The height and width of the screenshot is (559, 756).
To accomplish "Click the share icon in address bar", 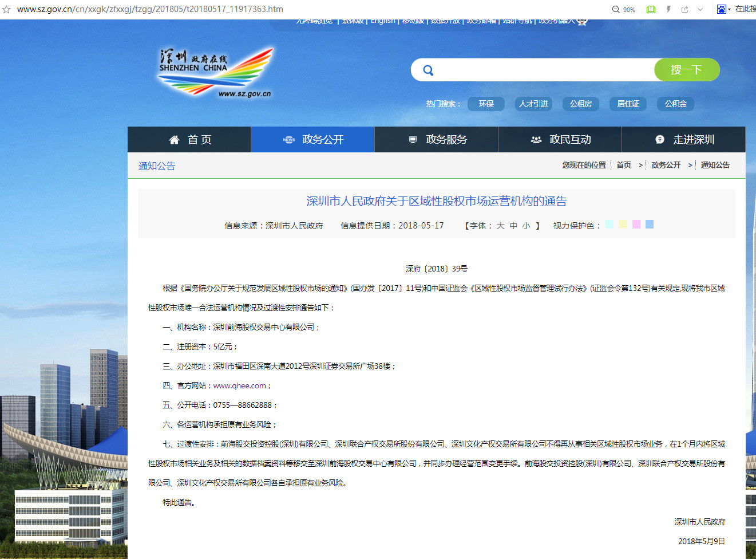I will 684,10.
